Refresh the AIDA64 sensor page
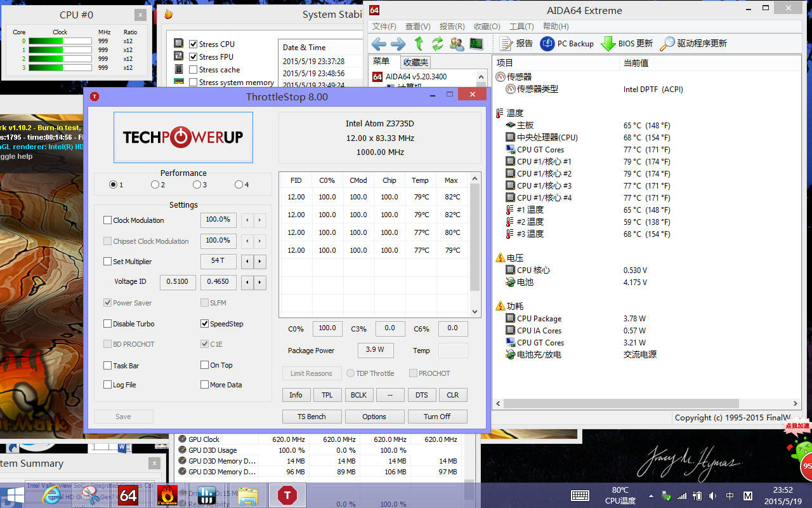 point(438,44)
